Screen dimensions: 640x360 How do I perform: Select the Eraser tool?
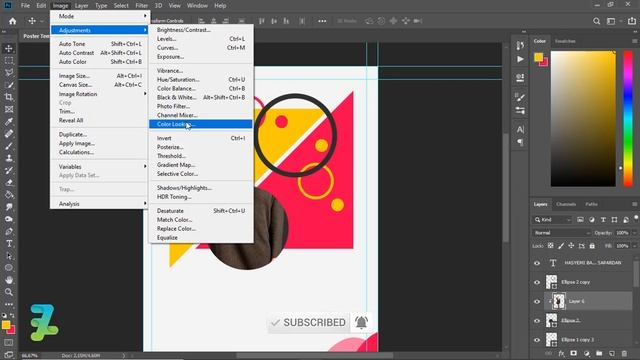[9, 182]
